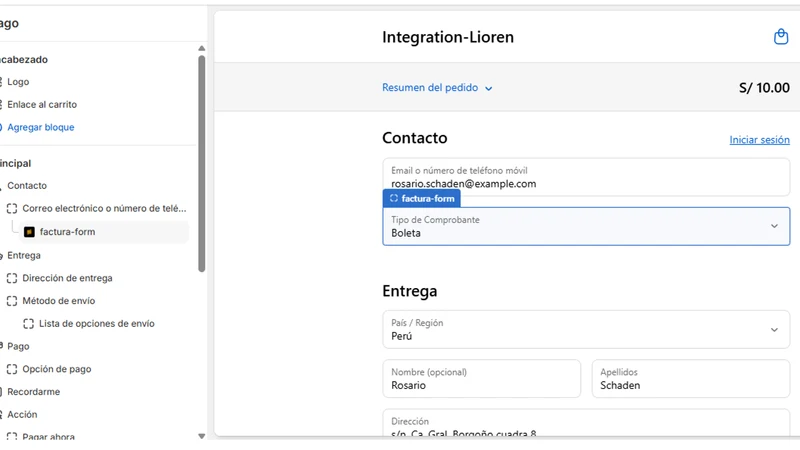Click block icon beside Método de envío
The image size is (800, 450).
coord(12,301)
